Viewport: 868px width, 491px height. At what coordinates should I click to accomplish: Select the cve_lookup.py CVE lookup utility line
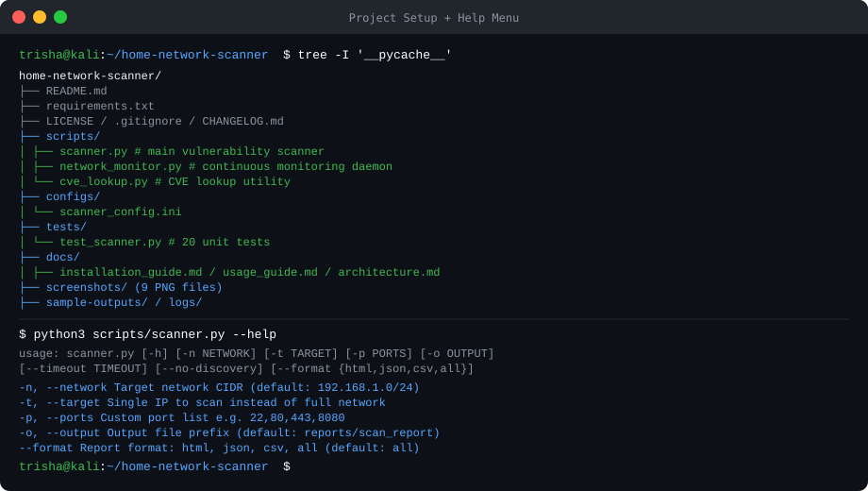175,181
